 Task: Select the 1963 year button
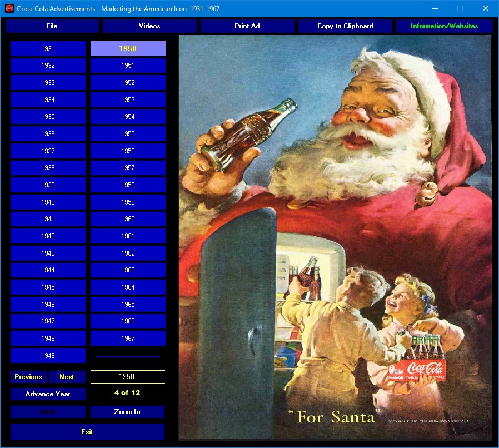pyautogui.click(x=128, y=270)
